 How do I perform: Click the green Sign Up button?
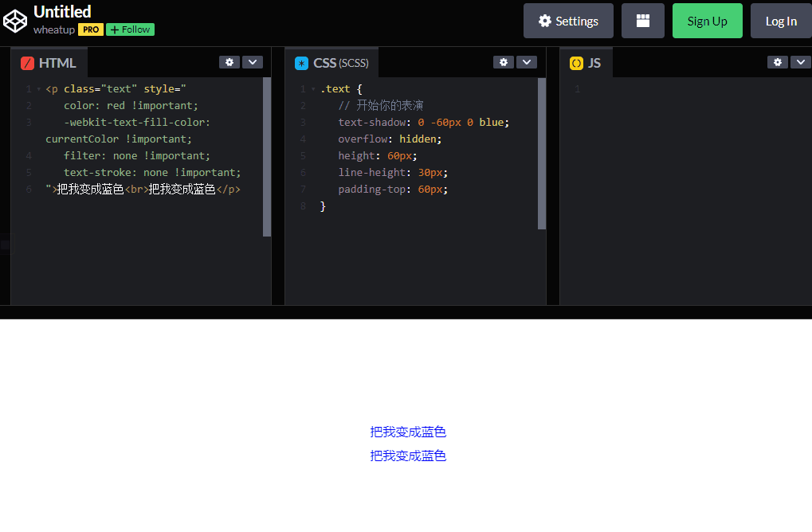click(707, 22)
